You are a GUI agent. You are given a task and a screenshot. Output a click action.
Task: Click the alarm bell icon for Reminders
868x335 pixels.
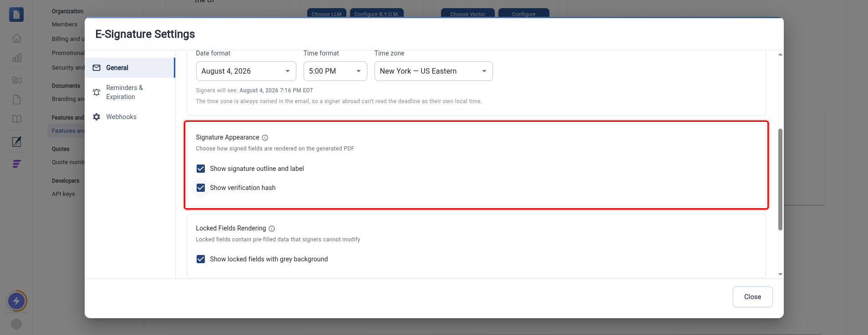tap(96, 92)
